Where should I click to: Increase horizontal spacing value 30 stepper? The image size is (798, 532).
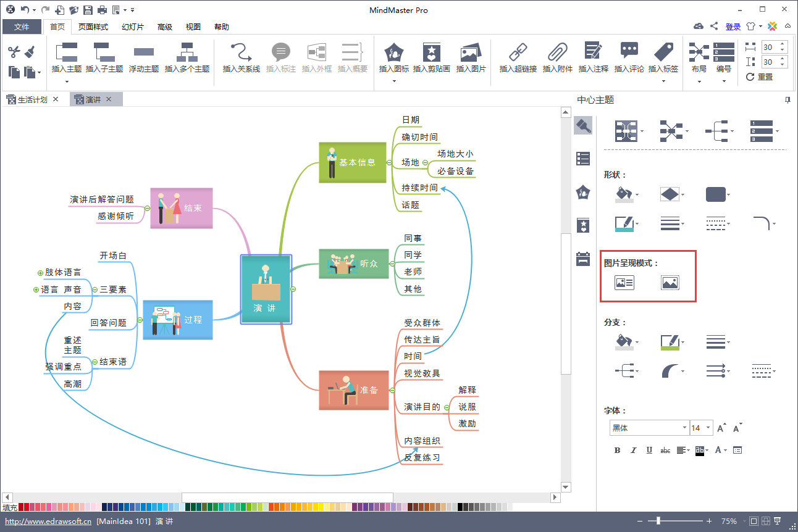783,44
